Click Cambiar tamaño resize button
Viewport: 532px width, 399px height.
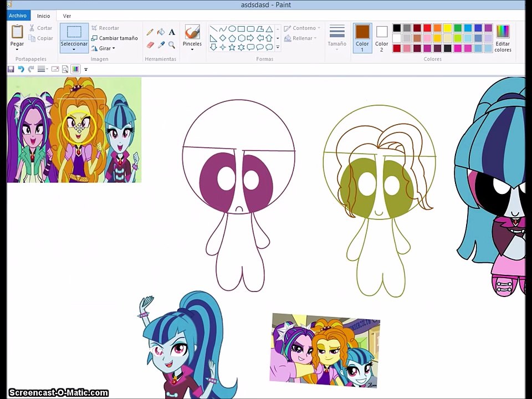115,38
